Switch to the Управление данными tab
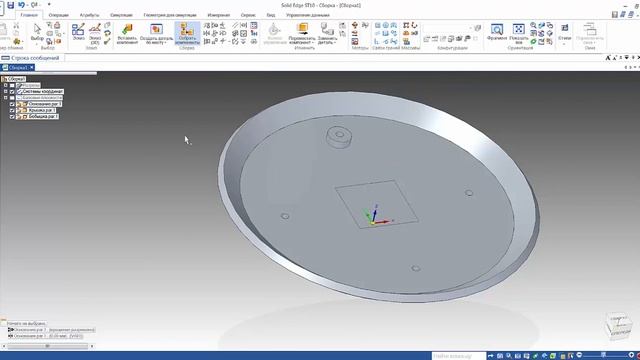 tap(308, 15)
